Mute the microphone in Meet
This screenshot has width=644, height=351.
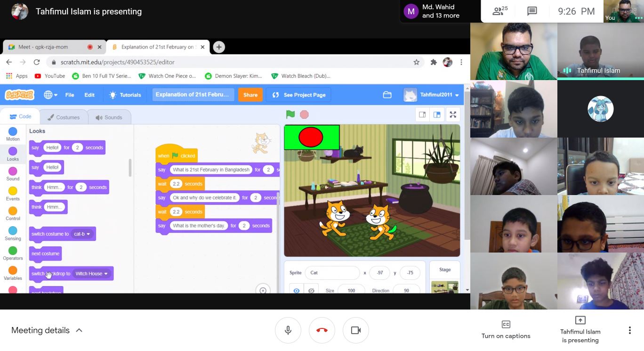tap(288, 330)
